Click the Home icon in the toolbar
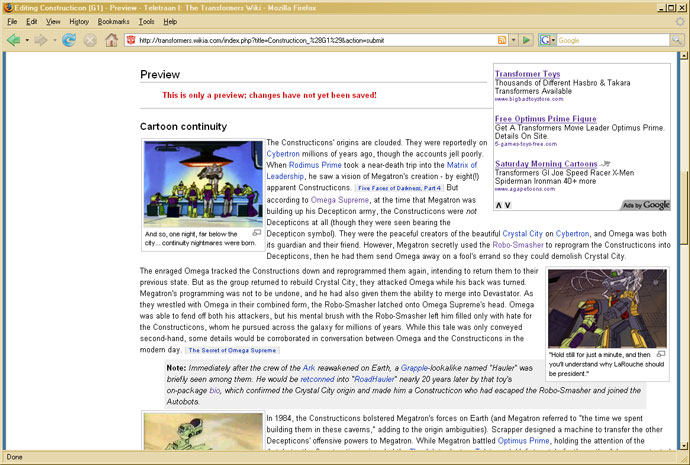 coord(111,40)
